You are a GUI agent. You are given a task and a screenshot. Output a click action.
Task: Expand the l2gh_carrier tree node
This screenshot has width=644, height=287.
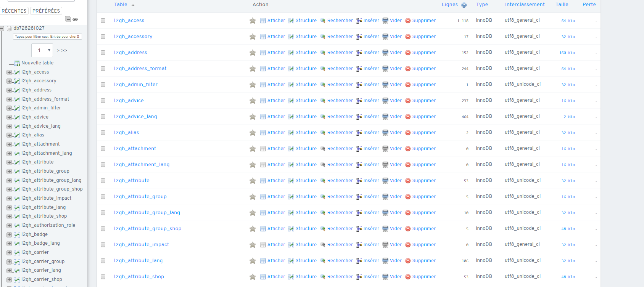(9, 253)
